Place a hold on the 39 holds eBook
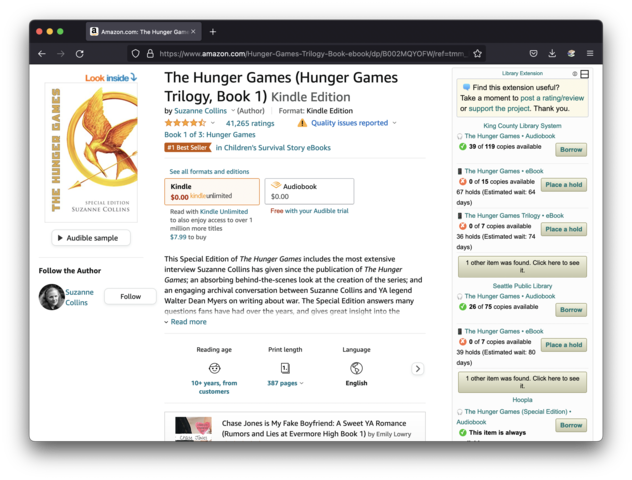 point(563,345)
